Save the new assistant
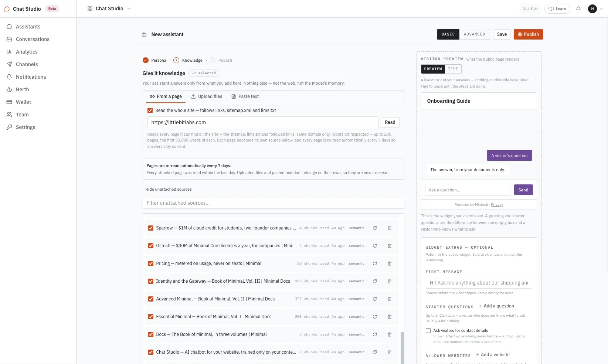This screenshot has width=608, height=364. click(x=502, y=34)
